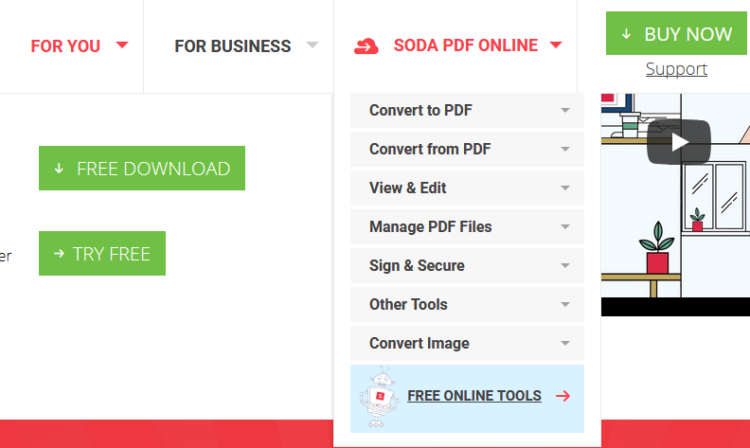Select the Convert Image menu item
Screen dimensions: 750x448
[467, 343]
